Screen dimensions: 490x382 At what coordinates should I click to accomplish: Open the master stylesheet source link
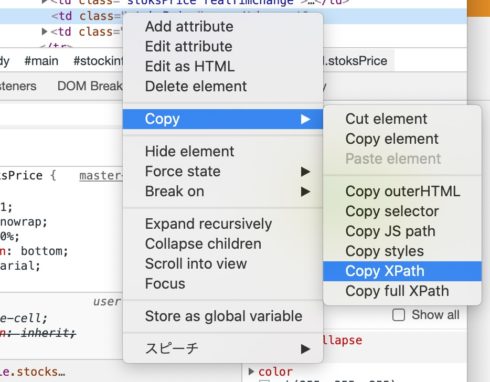coord(101,176)
